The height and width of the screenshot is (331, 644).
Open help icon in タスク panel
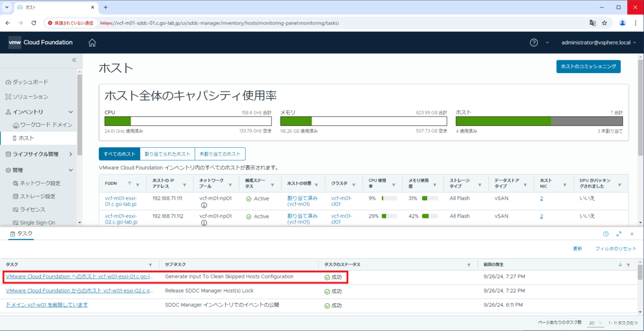click(606, 234)
